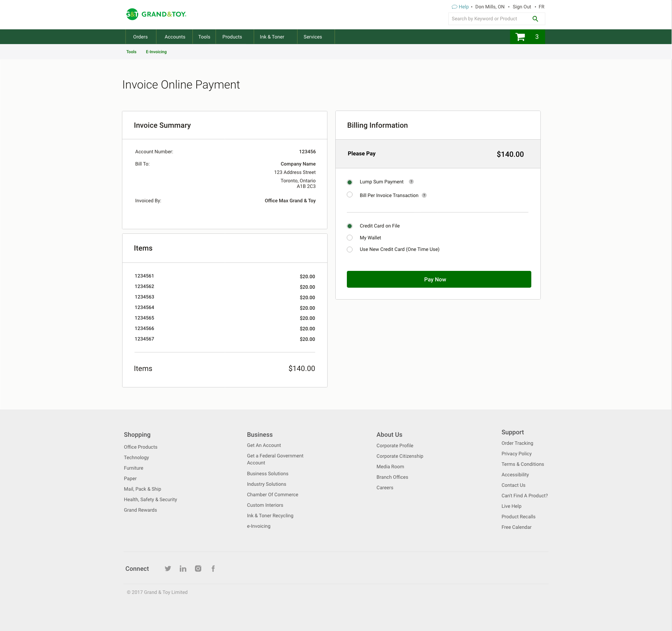This screenshot has width=672, height=631.
Task: Click the E-Invoicing breadcrumb link
Action: [156, 52]
